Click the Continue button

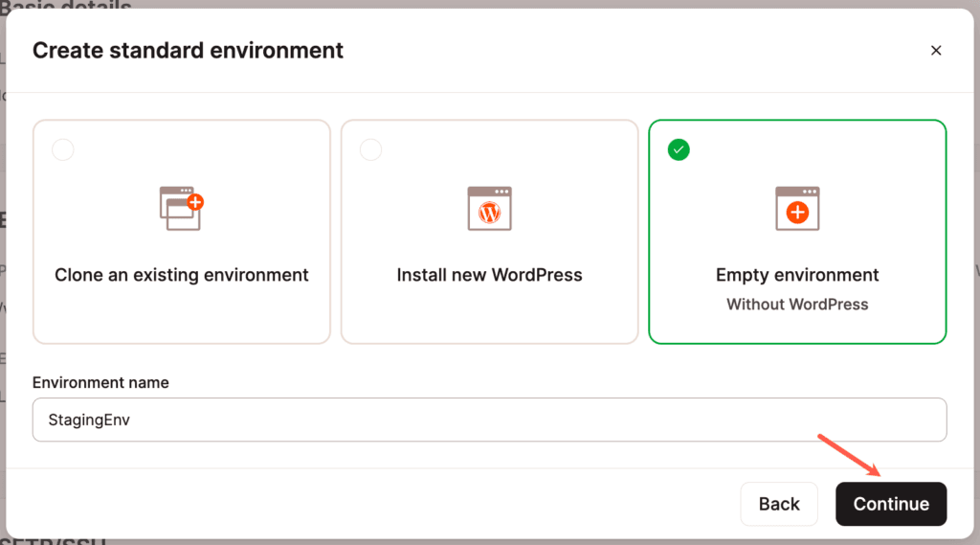[891, 504]
